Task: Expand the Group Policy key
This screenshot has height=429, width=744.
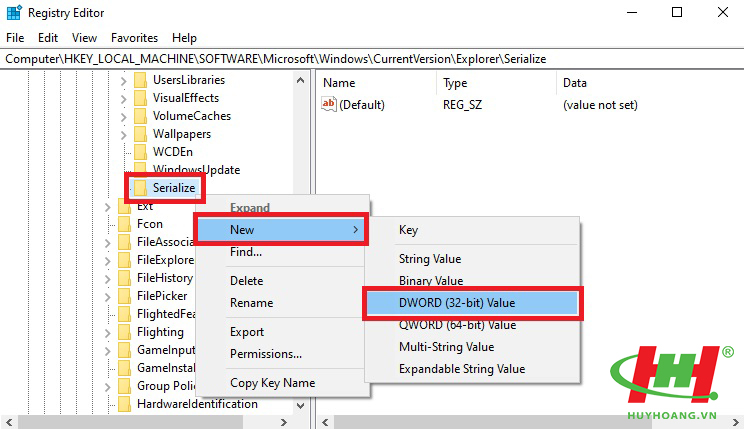Action: tap(108, 388)
